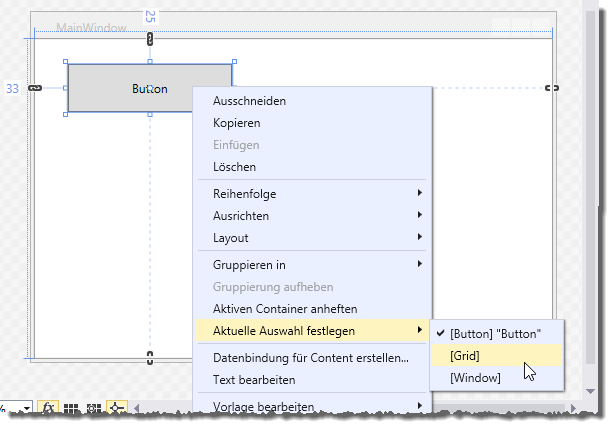Viewport: 614px width, 432px height.
Task: Click the bottom margin open anchor
Action: click(150, 358)
